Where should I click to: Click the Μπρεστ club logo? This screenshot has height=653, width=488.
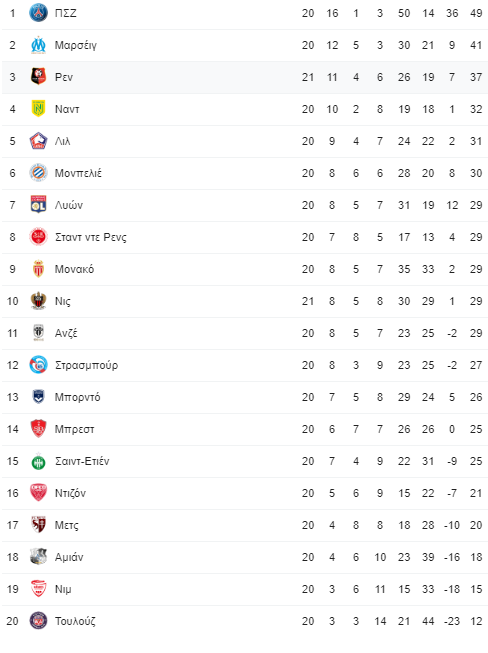point(38,429)
